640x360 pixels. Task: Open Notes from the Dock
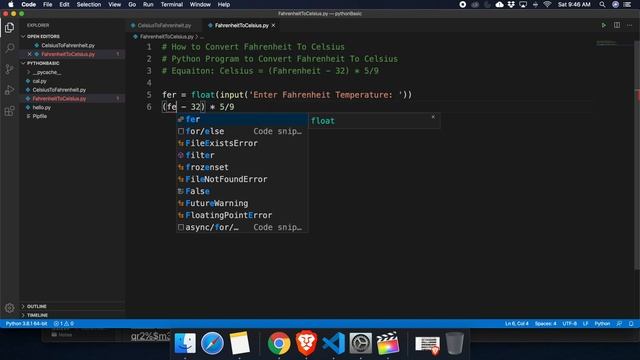(x=240, y=343)
